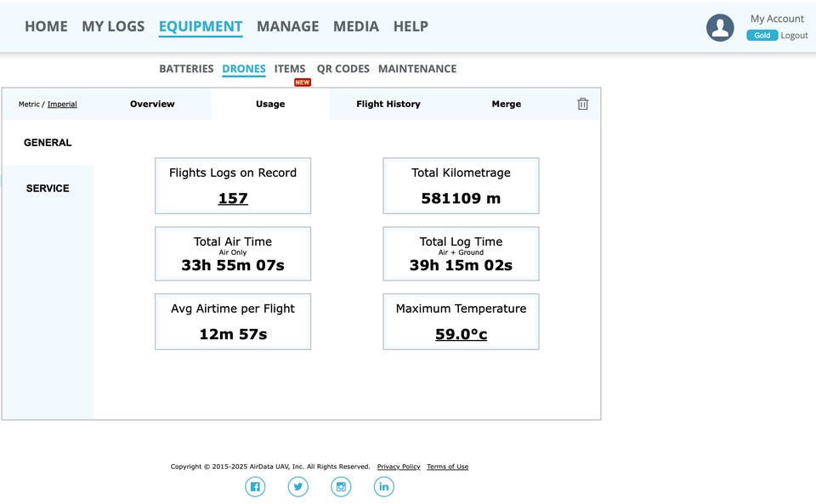This screenshot has height=504, width=816.
Task: Open the Instagram social icon
Action: (341, 486)
